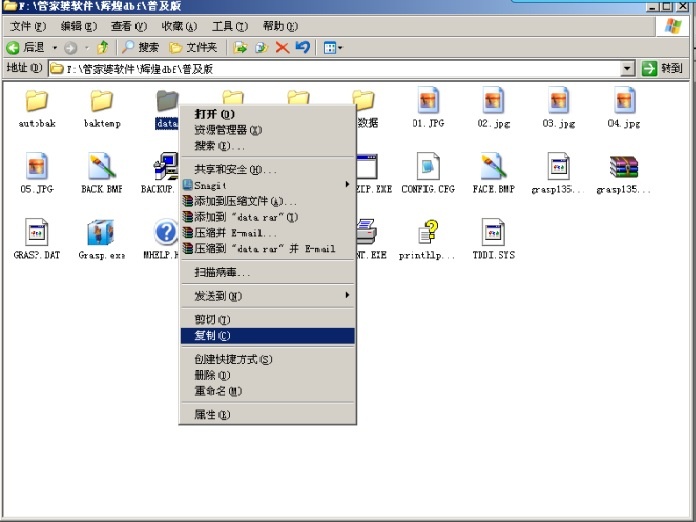Viewport: 696px width, 522px height.
Task: Select the Grasp.exe application icon
Action: click(x=101, y=233)
